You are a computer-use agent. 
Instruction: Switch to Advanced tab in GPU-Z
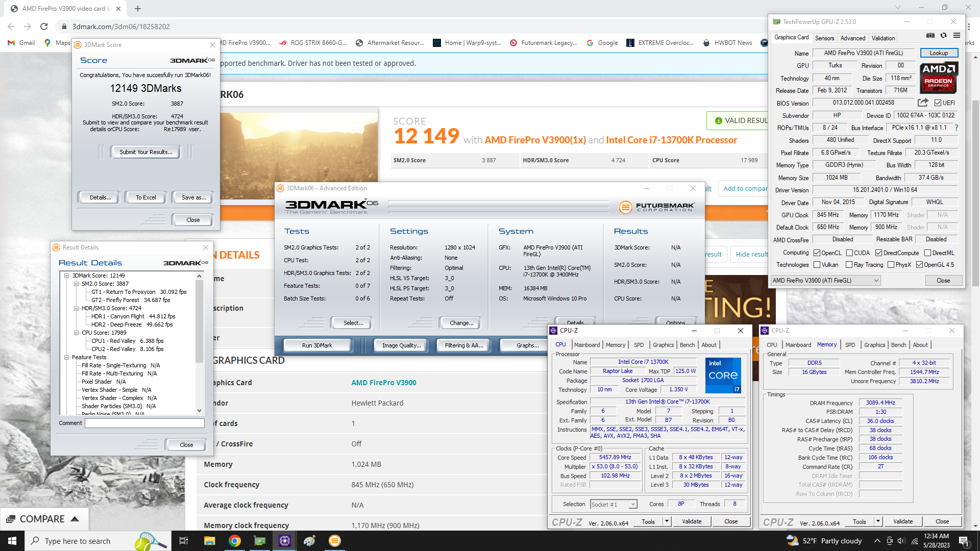pyautogui.click(x=852, y=38)
